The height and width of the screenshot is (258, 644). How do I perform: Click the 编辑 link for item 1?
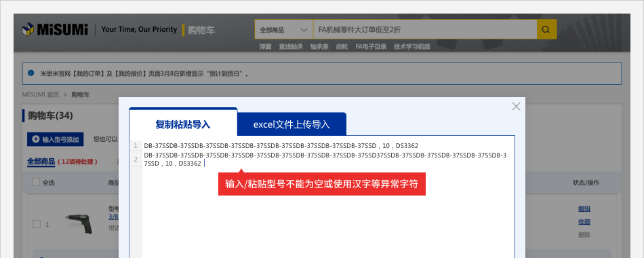tap(584, 209)
